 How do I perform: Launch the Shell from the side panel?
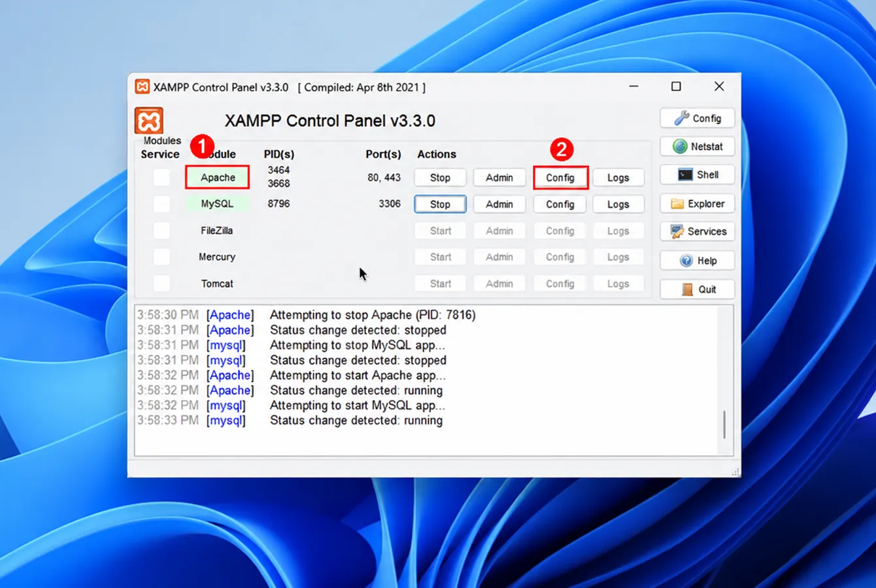[x=697, y=174]
